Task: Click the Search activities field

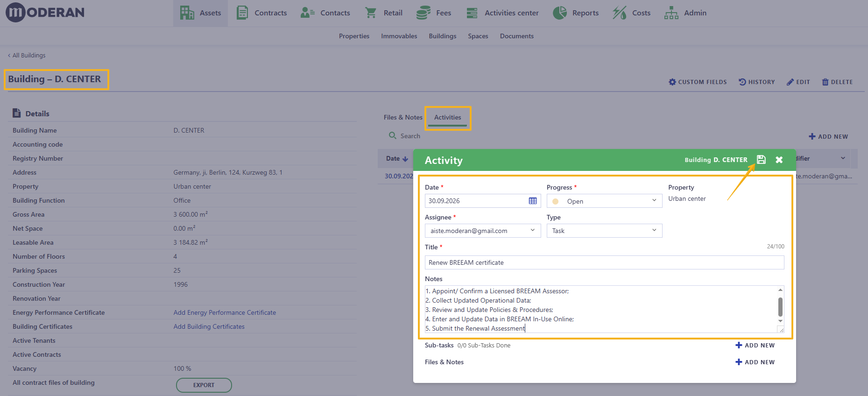Action: click(410, 136)
